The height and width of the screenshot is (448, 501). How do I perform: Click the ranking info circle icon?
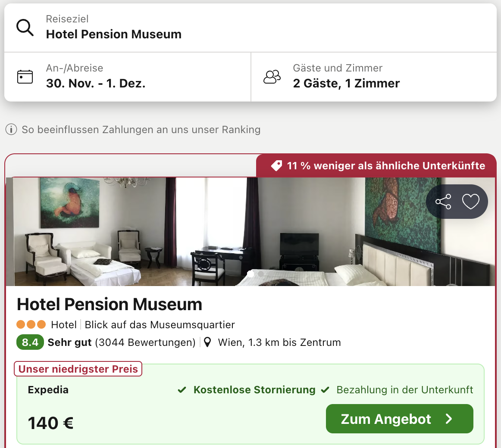point(11,129)
